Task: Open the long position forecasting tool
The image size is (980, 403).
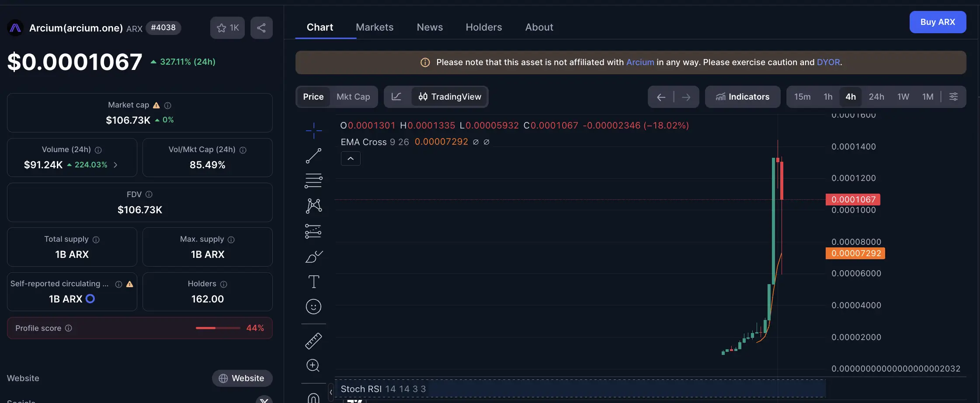Action: point(313,231)
